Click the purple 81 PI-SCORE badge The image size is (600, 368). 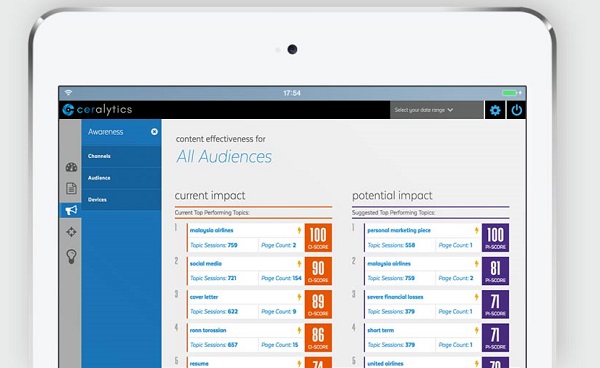tap(495, 271)
